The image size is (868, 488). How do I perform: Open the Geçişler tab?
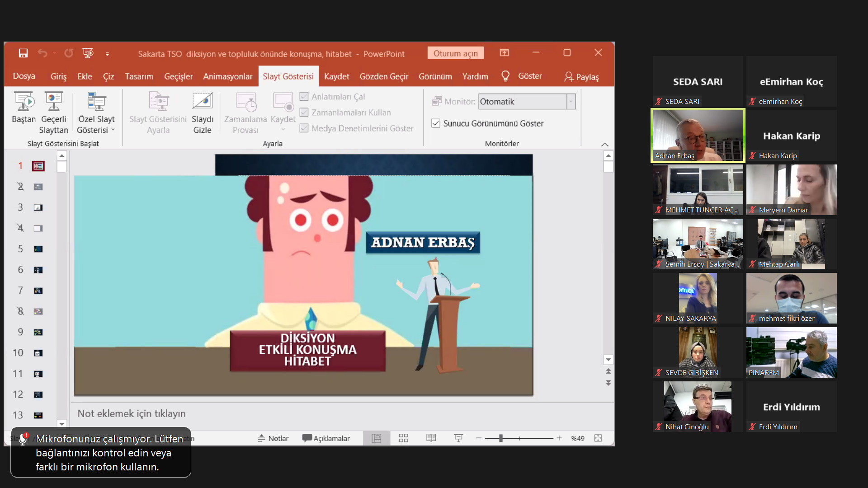click(178, 76)
